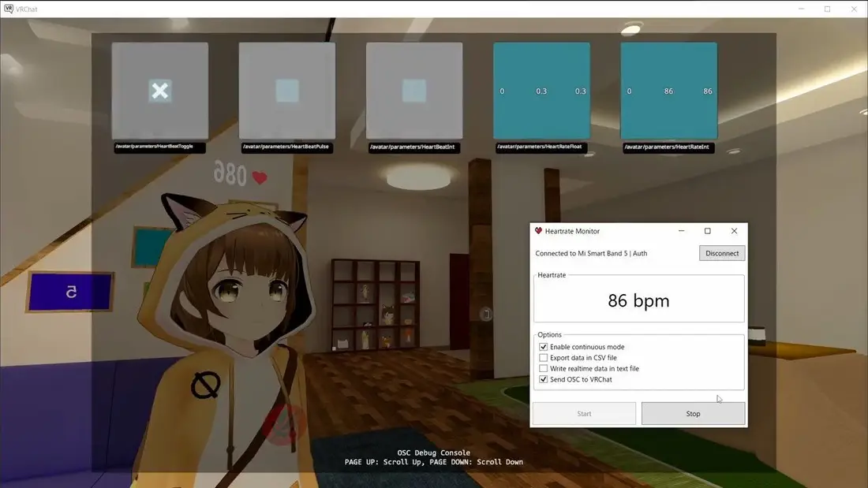Click the square indicator in HeartBeatInt tile
Image resolution: width=868 pixels, height=488 pixels.
click(x=414, y=91)
